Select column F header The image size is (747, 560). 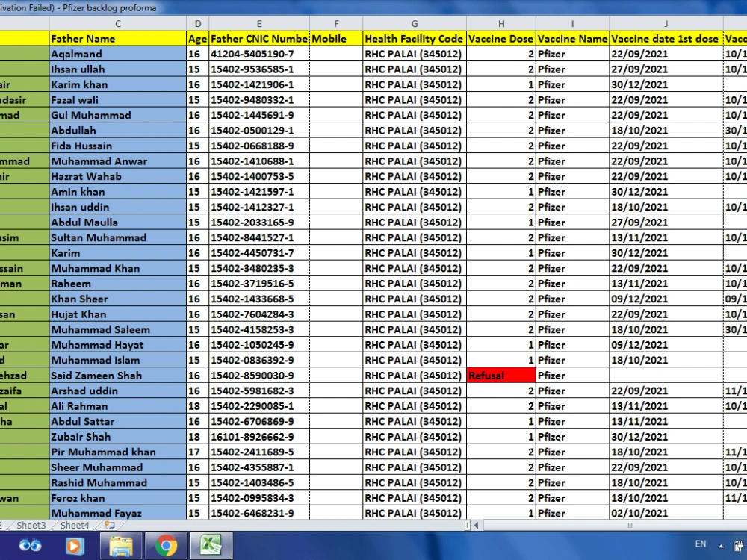click(x=336, y=23)
